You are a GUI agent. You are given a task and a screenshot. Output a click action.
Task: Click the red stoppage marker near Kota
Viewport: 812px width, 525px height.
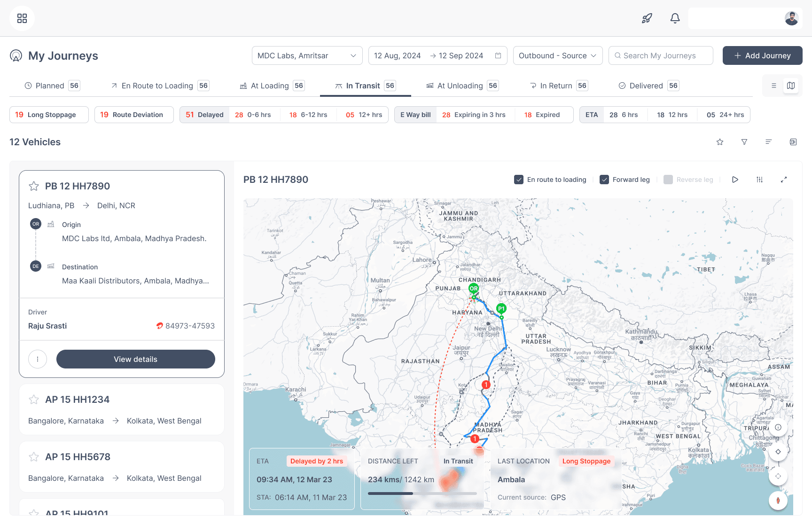pos(486,384)
